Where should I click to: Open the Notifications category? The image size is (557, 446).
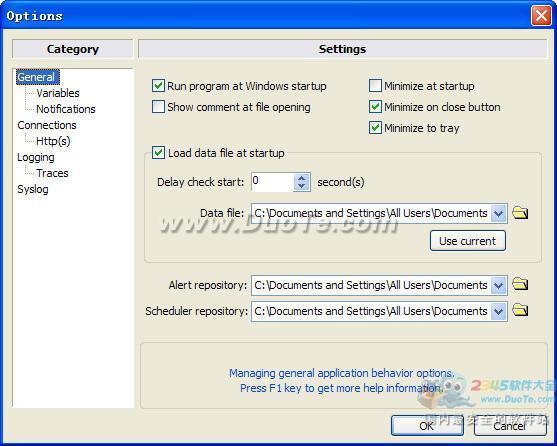pyautogui.click(x=66, y=109)
